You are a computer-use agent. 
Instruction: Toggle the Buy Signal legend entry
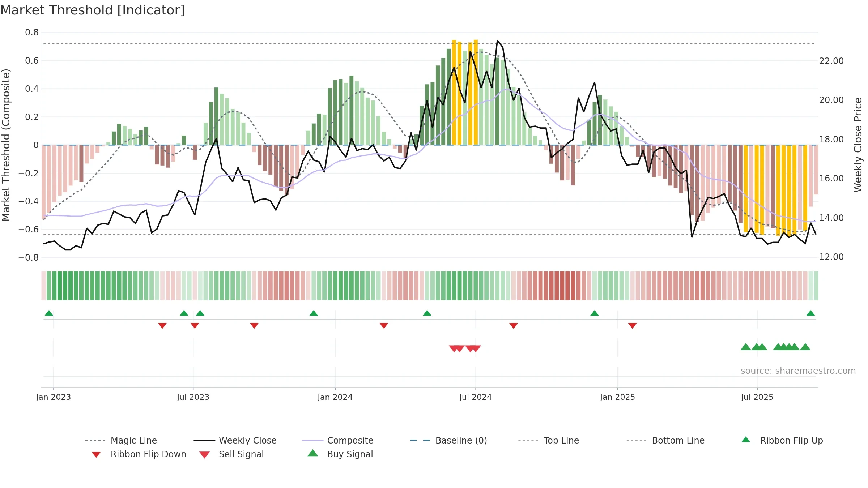[x=340, y=454]
